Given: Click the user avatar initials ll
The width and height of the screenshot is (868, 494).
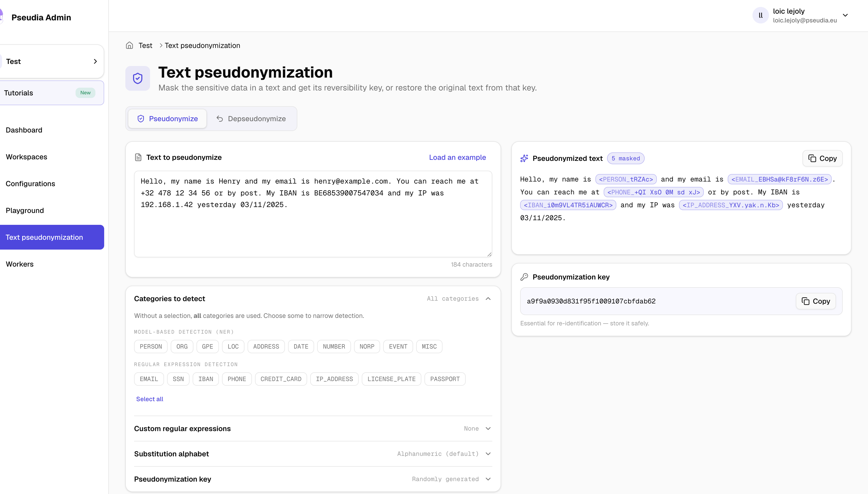Looking at the screenshot, I should point(760,15).
